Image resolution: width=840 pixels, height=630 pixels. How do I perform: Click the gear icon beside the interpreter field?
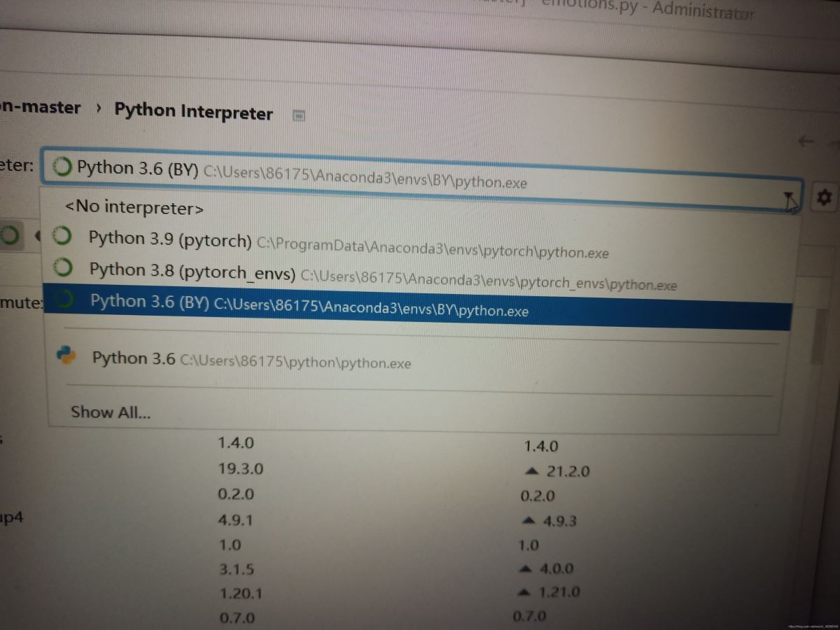click(x=823, y=199)
